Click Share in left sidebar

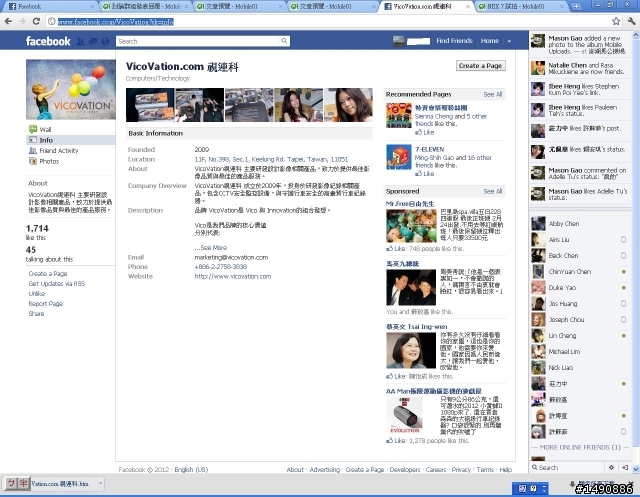click(x=36, y=313)
